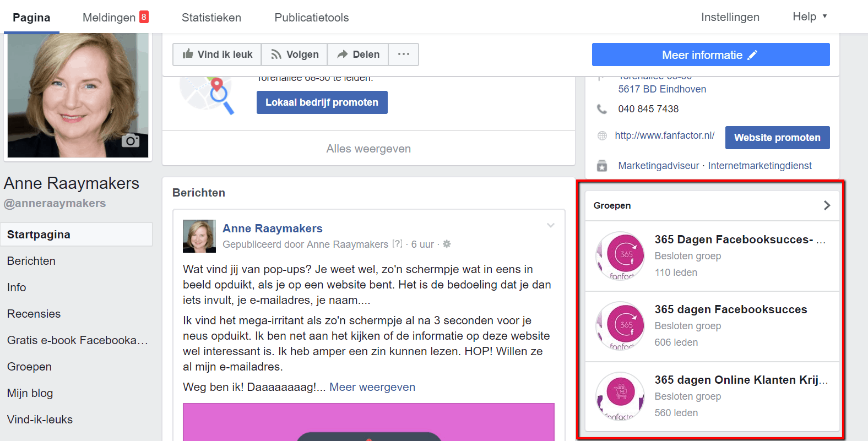Click the red notification badge on Meldingen
The height and width of the screenshot is (441, 868).
coord(144,17)
